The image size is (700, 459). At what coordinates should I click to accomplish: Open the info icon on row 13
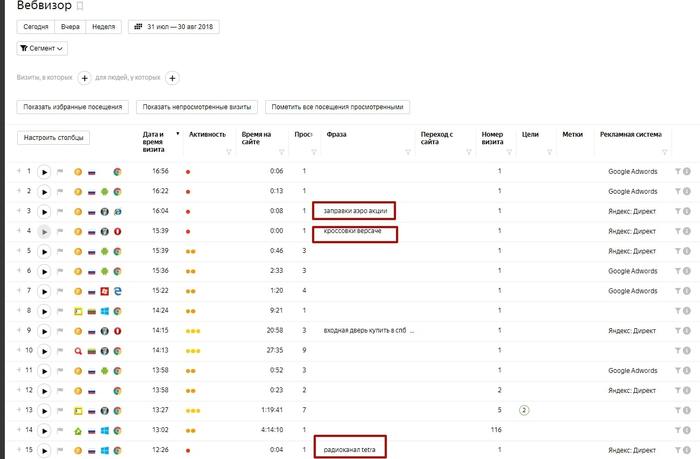[x=687, y=410]
